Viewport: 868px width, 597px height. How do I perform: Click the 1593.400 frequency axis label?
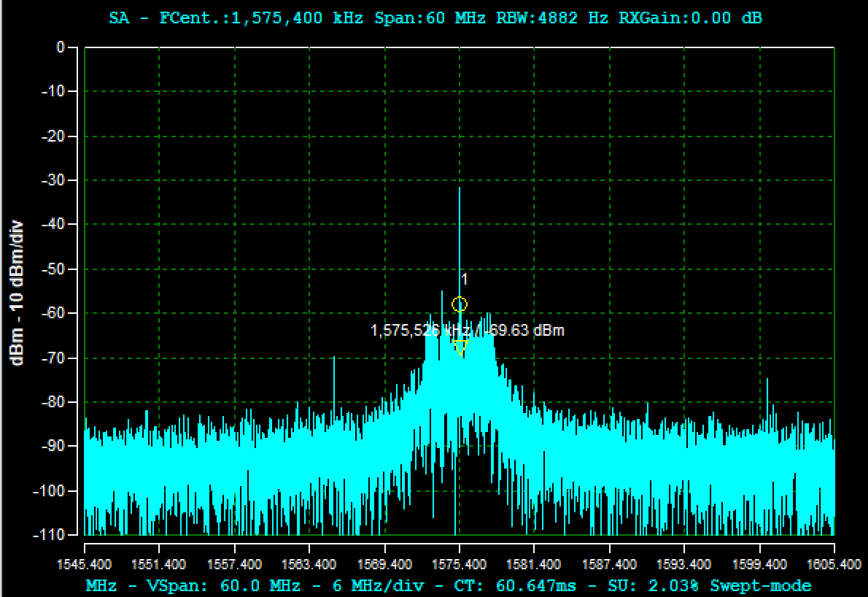(684, 564)
